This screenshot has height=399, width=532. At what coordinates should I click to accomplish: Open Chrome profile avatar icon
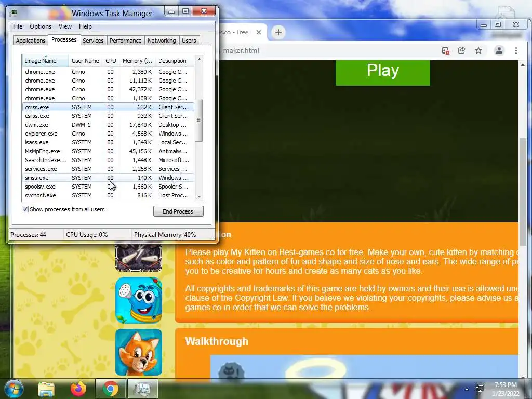499,50
